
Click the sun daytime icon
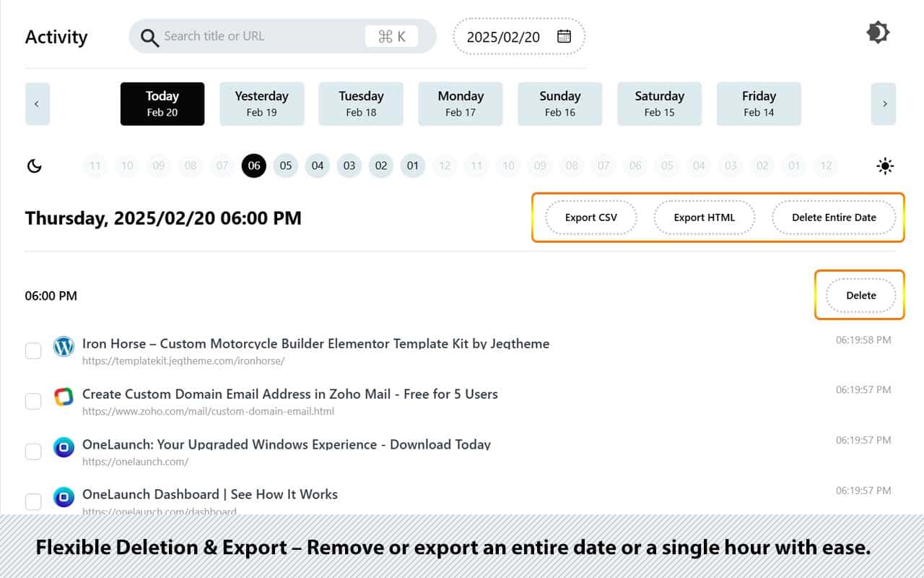click(885, 166)
